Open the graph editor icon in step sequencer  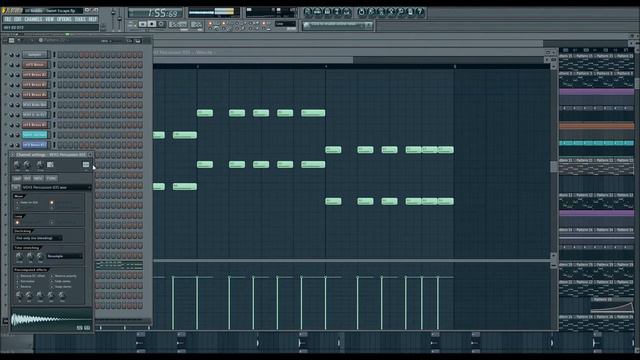point(129,41)
